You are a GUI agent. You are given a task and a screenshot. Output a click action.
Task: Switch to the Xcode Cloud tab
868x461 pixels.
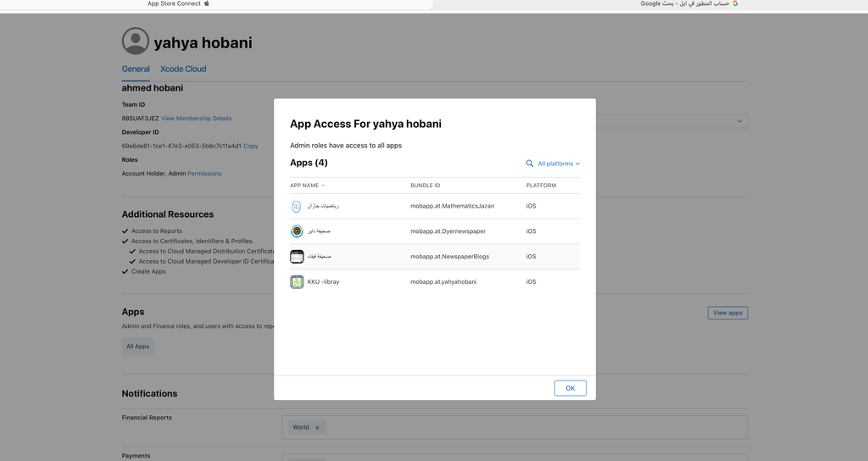183,69
